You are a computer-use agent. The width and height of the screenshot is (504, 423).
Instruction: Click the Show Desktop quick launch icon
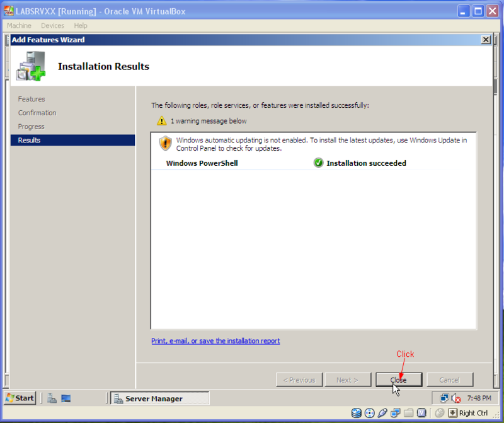point(66,398)
